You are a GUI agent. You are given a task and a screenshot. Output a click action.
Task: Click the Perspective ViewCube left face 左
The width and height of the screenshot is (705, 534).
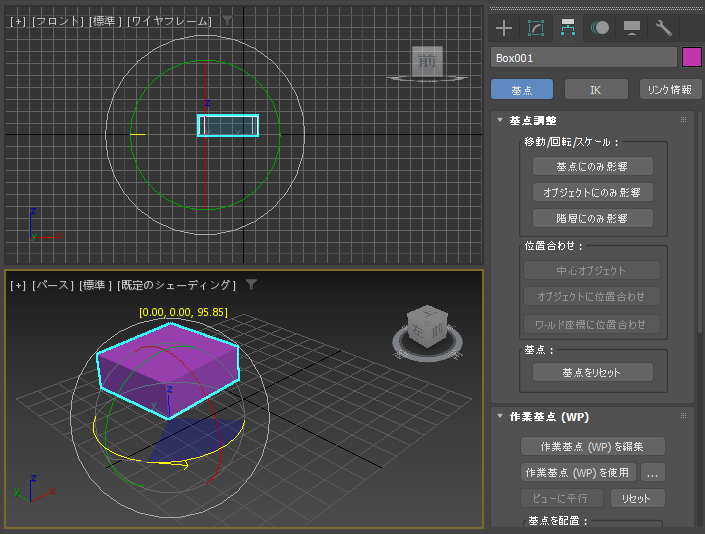pyautogui.click(x=417, y=332)
